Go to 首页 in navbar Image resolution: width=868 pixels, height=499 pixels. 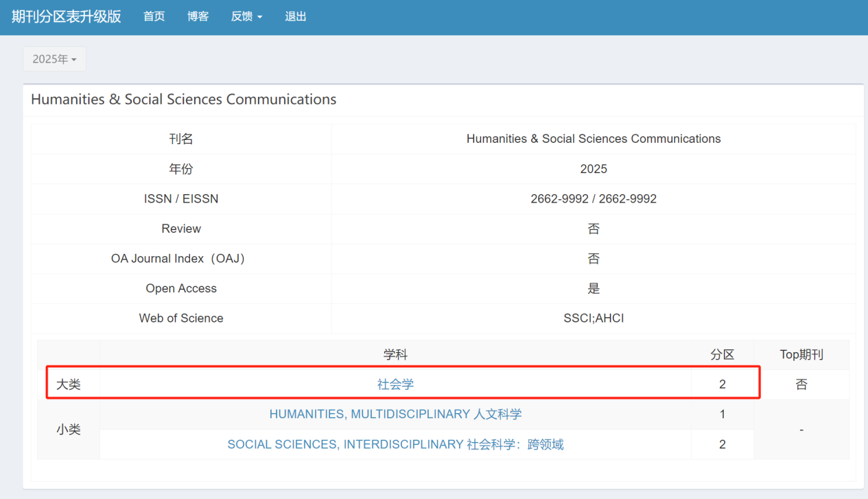click(154, 16)
